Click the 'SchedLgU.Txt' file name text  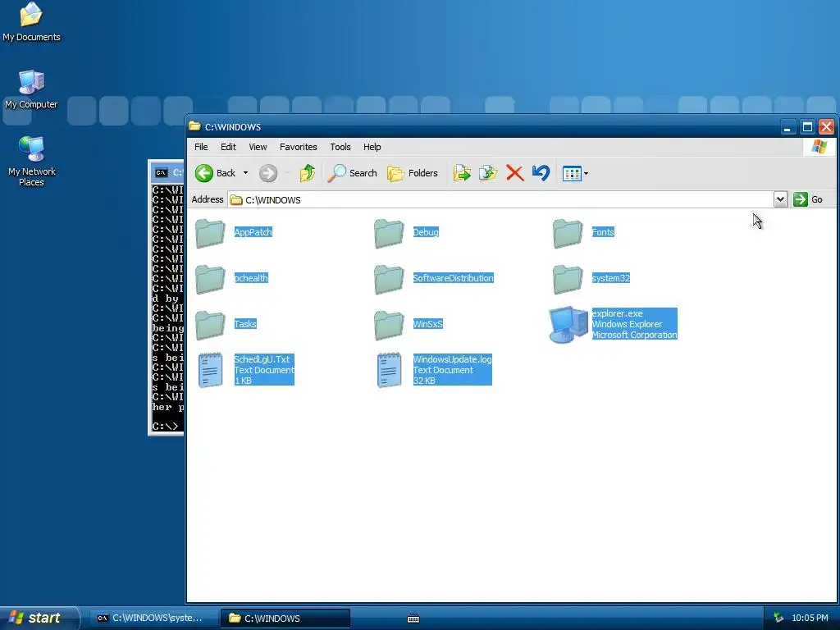(x=262, y=359)
